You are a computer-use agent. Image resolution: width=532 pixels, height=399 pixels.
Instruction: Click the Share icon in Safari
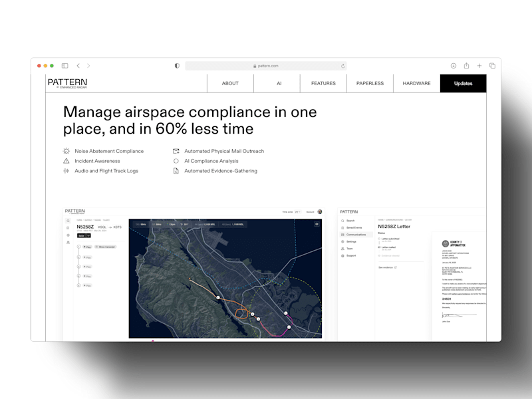point(467,65)
